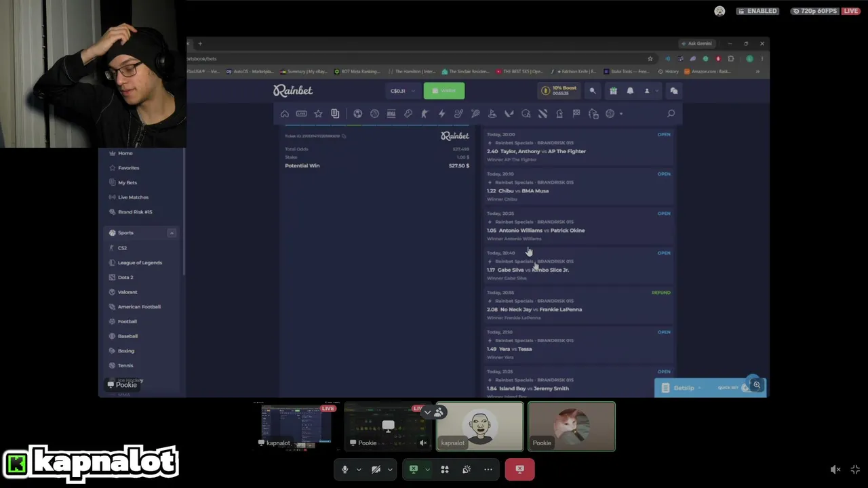Collapse the participants strip with chevron

(427, 412)
